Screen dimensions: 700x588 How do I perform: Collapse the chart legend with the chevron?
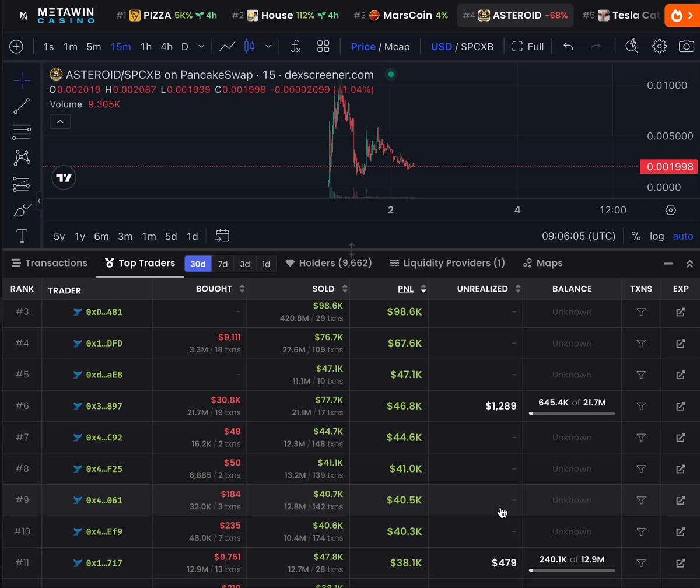[x=61, y=122]
